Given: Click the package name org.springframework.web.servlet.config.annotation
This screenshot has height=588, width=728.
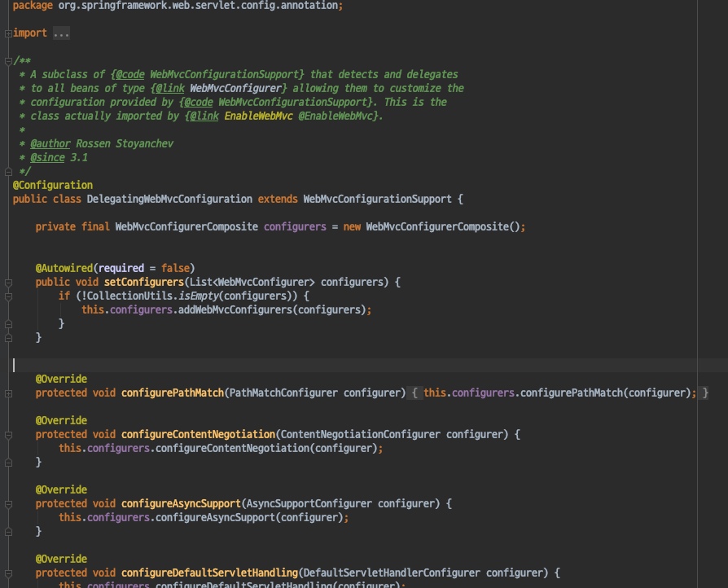Looking at the screenshot, I should tap(198, 6).
